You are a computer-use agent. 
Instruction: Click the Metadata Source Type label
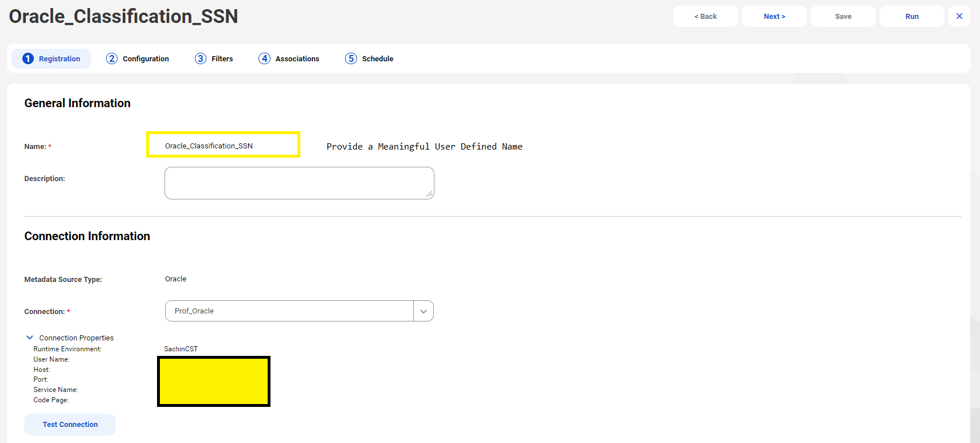[x=63, y=280]
